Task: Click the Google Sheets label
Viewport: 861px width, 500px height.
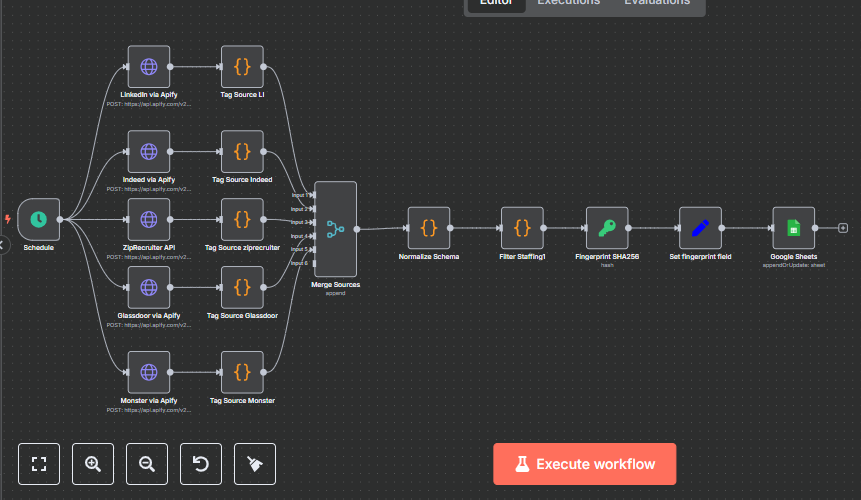Action: point(793,256)
